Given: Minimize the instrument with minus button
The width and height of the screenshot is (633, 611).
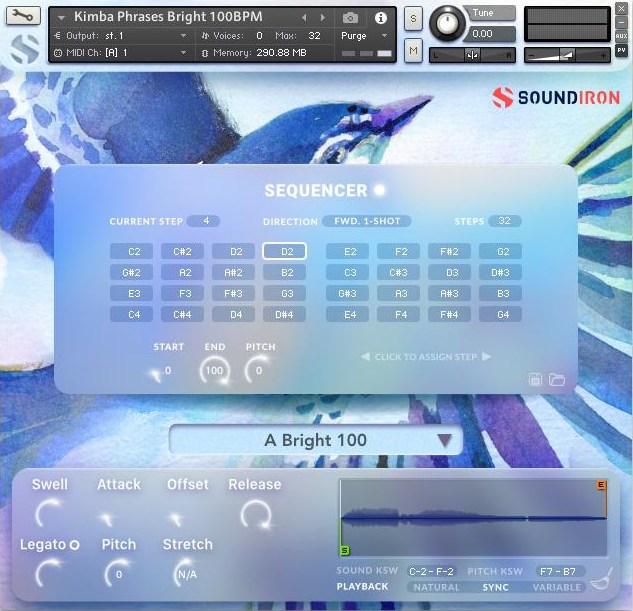Looking at the screenshot, I should point(621,23).
